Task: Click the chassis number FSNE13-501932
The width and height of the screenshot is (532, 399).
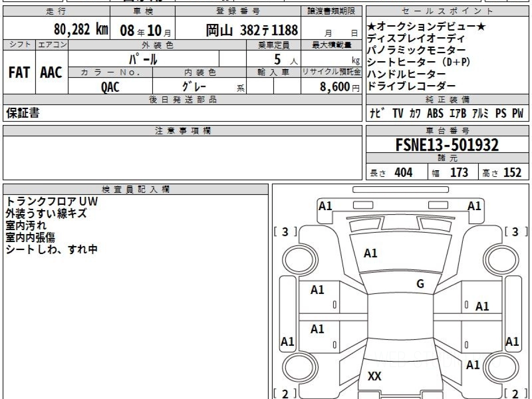Action: click(447, 145)
